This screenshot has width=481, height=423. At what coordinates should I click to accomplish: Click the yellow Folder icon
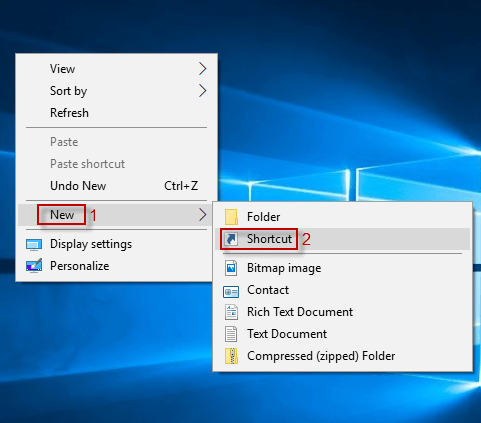(x=231, y=217)
